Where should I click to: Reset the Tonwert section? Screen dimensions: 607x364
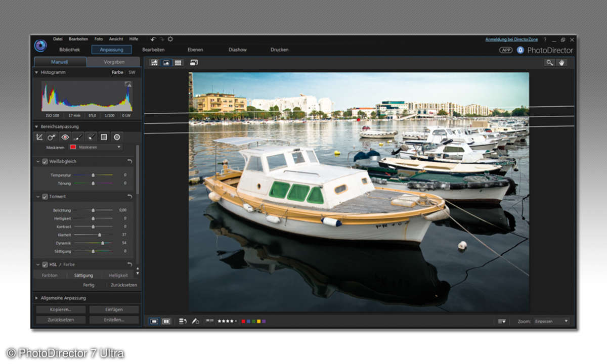129,196
